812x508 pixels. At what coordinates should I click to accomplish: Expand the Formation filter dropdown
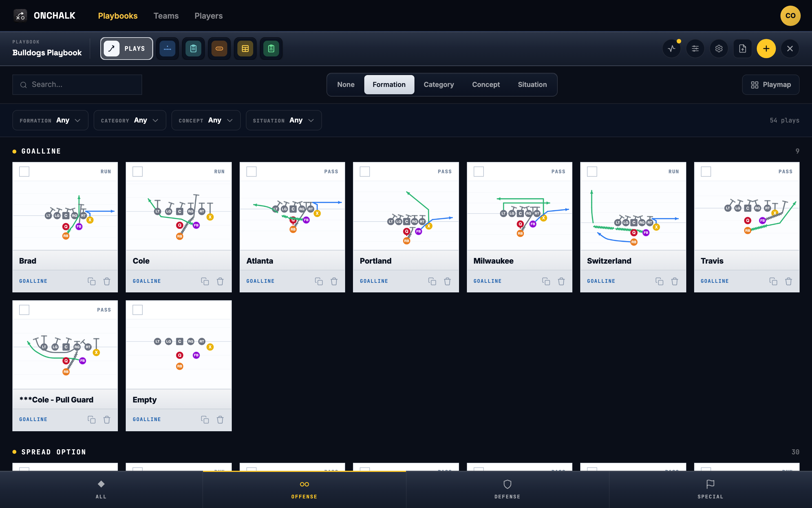click(50, 120)
